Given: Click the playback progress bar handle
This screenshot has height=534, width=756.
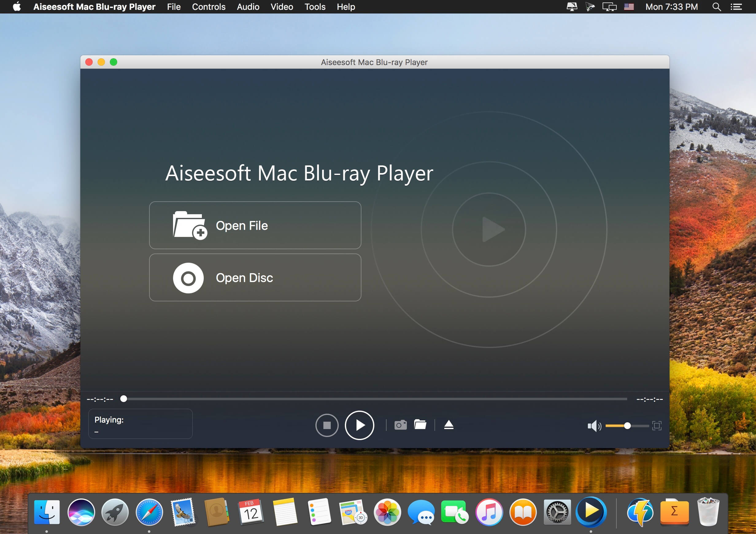Looking at the screenshot, I should pos(124,399).
